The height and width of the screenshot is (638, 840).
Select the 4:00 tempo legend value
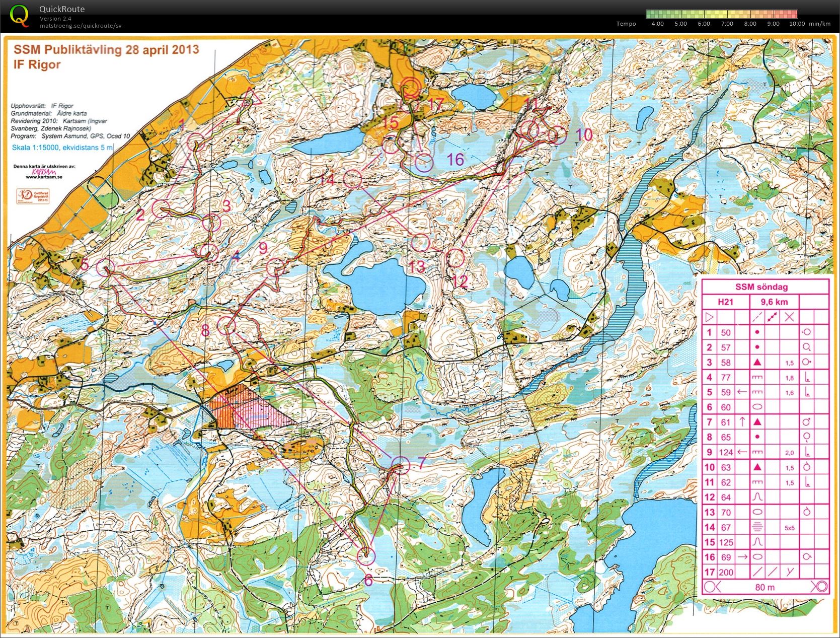(x=658, y=24)
